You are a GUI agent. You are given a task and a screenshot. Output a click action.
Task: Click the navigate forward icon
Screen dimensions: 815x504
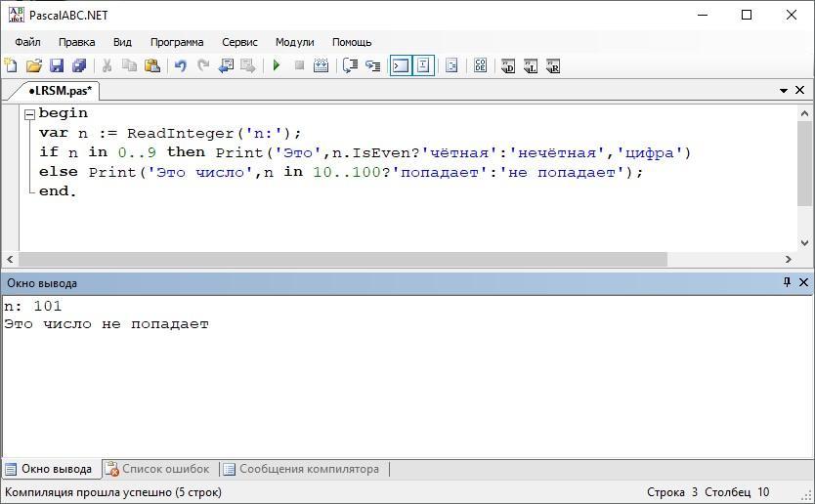[248, 66]
